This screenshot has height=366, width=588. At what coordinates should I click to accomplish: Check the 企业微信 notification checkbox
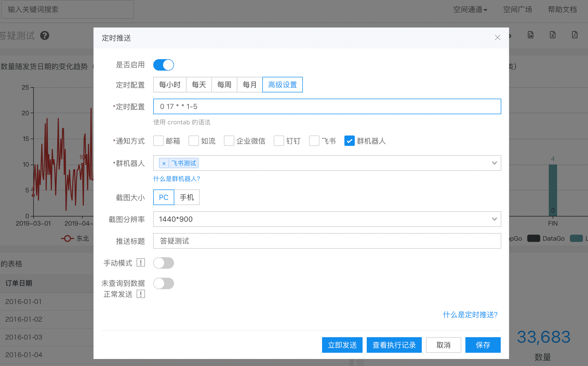tap(229, 141)
